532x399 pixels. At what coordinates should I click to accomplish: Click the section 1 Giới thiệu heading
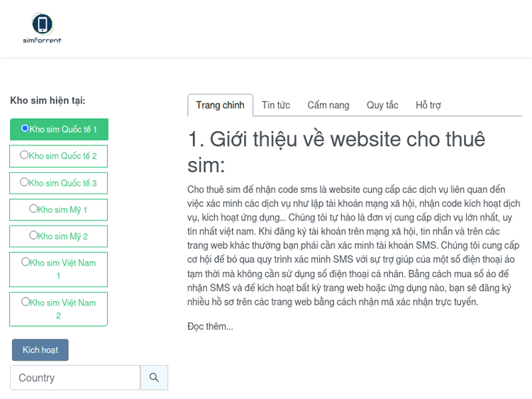point(336,152)
